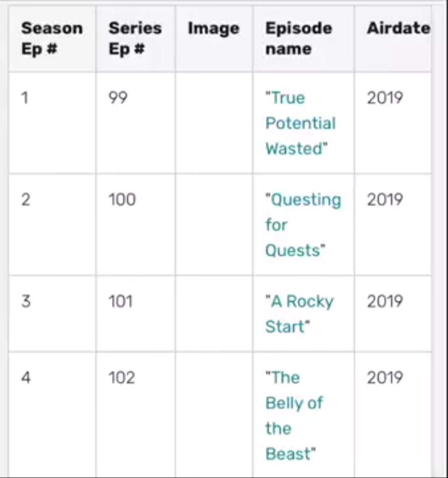This screenshot has width=448, height=478.
Task: Click the Season Ep # column header
Action: [52, 39]
